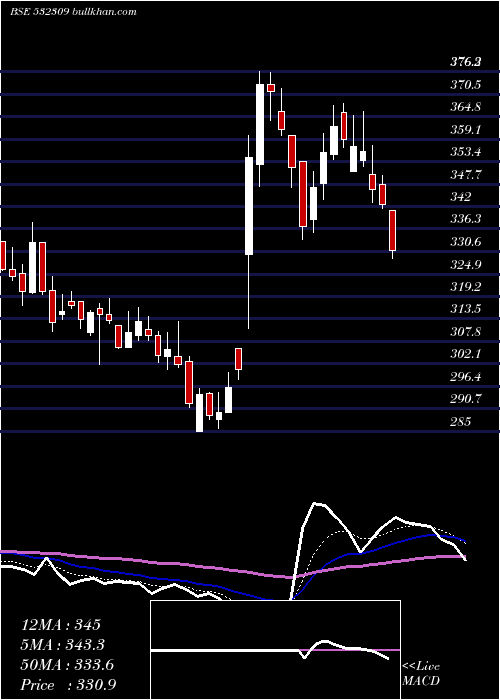This screenshot has width=500, height=700.
Task: Select the 342 price axis label
Action: (461, 196)
